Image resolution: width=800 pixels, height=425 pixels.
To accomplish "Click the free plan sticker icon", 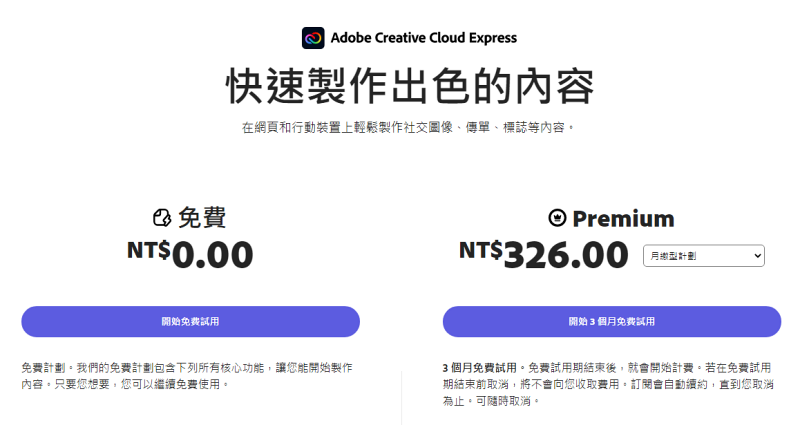I will click(x=162, y=218).
